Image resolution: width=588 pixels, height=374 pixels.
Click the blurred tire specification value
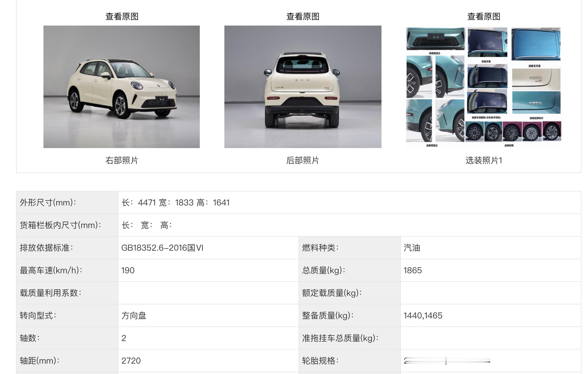coord(447,361)
